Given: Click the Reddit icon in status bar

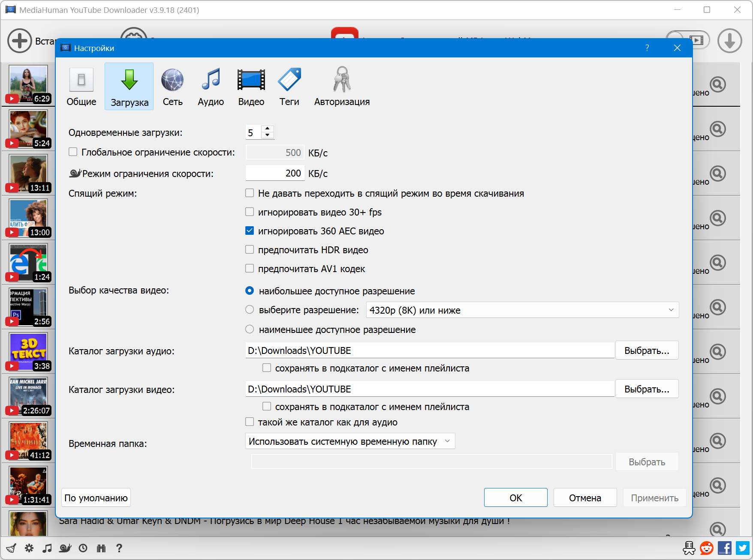Looking at the screenshot, I should 706,548.
